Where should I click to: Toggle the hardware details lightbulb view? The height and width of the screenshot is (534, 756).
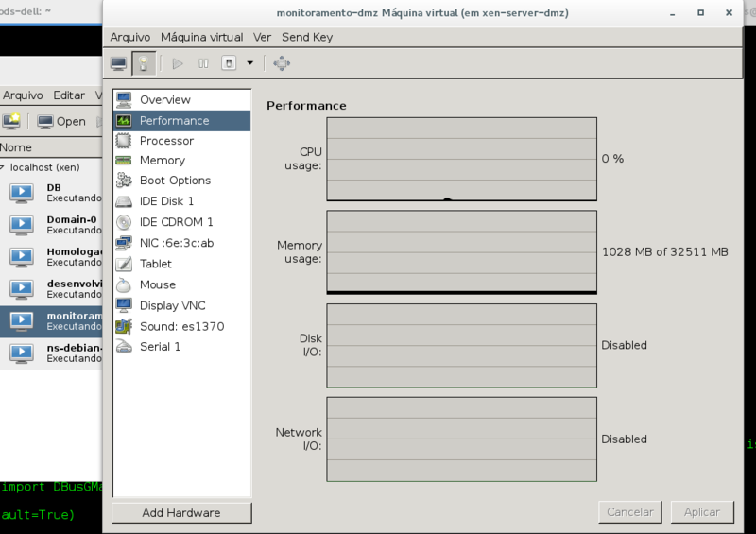[x=144, y=63]
